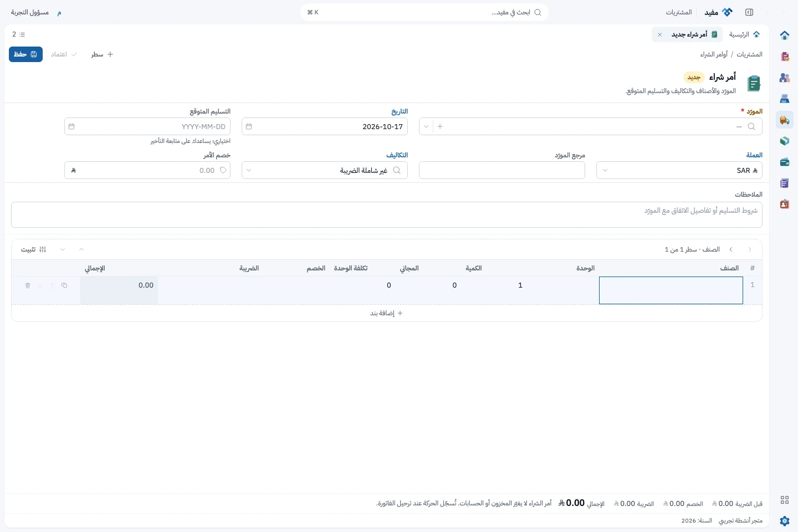Go to أوامر الشراء breadcrumb
The width and height of the screenshot is (798, 532).
[x=714, y=54]
